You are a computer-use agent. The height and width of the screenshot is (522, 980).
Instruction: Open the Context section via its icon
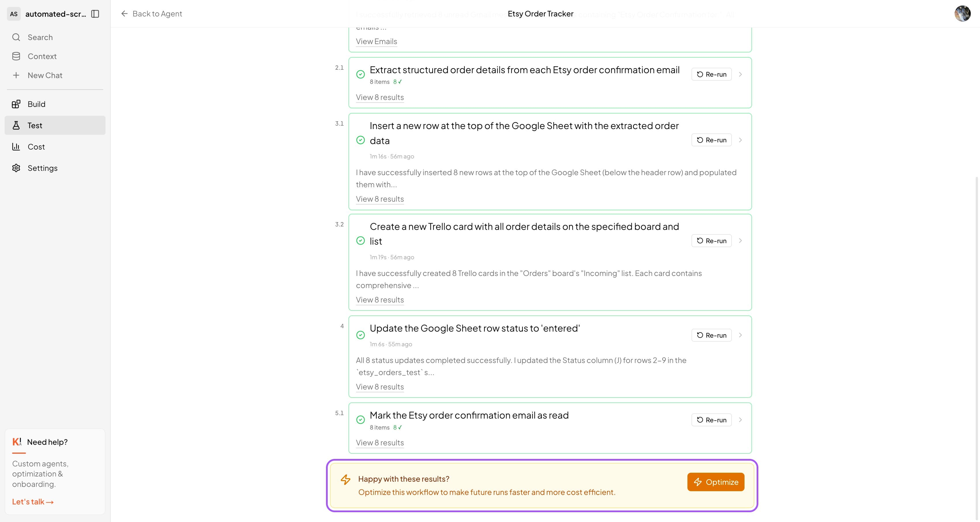coord(16,56)
